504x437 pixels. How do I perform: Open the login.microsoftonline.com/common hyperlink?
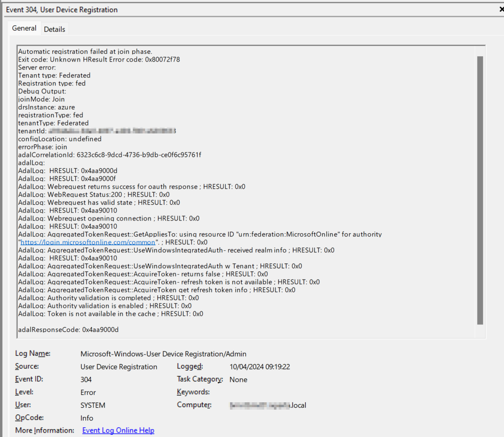(88, 242)
